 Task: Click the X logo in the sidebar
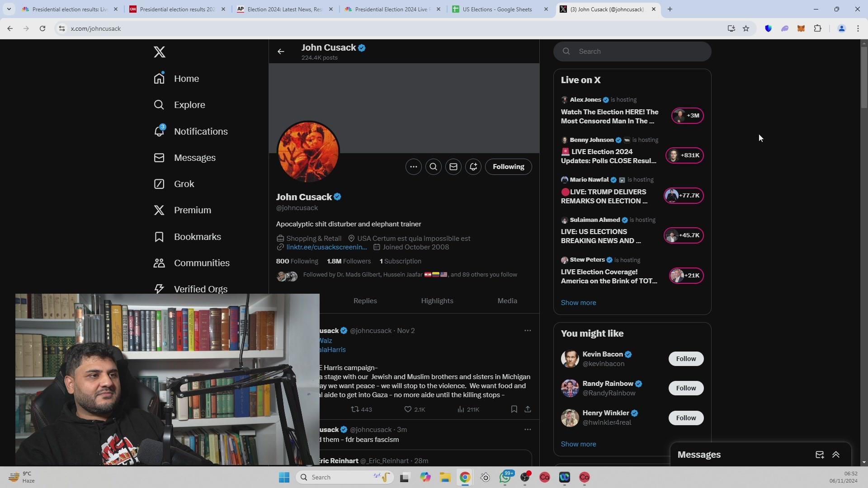pos(159,52)
